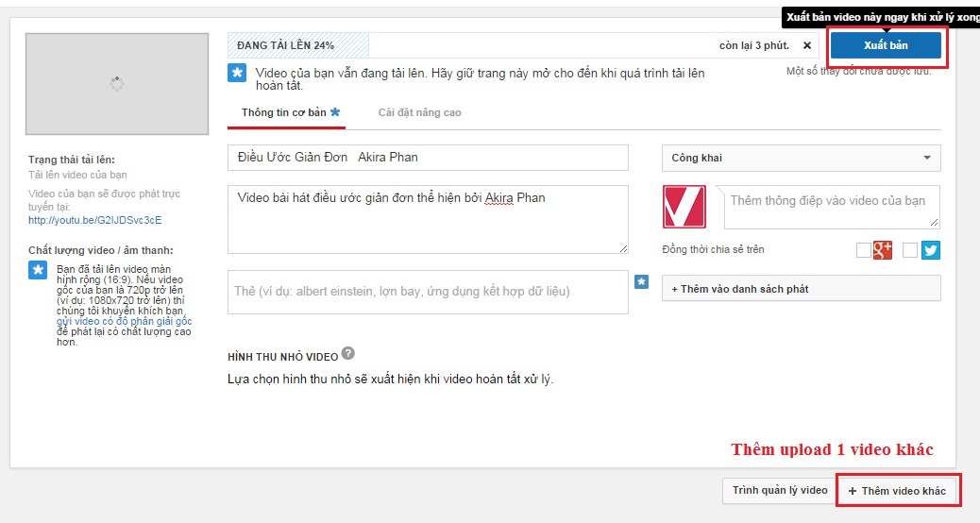Open Trình quản lý video
The height and width of the screenshot is (523, 980).
pos(780,490)
